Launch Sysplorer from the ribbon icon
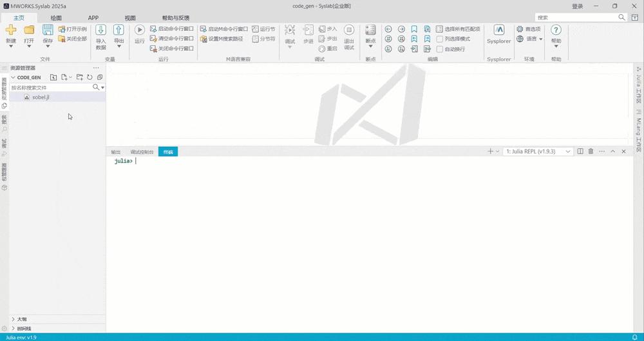Image resolution: width=644 pixels, height=341 pixels. point(499,30)
